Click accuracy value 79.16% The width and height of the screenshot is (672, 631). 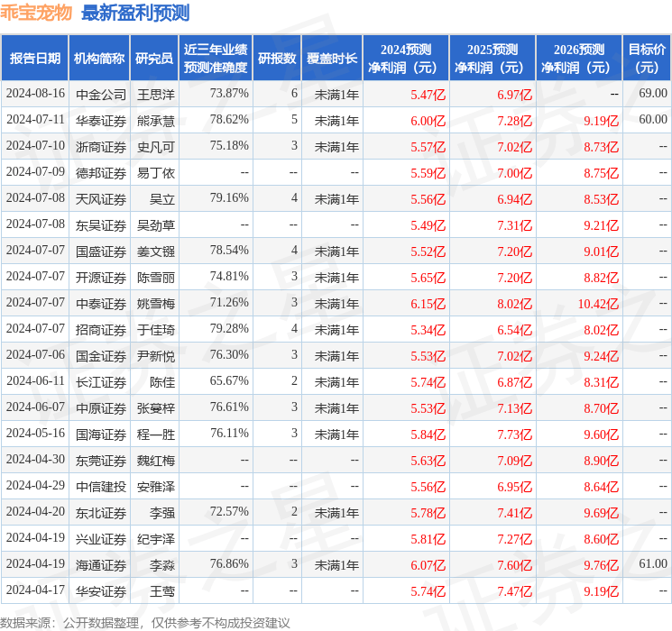[229, 197]
